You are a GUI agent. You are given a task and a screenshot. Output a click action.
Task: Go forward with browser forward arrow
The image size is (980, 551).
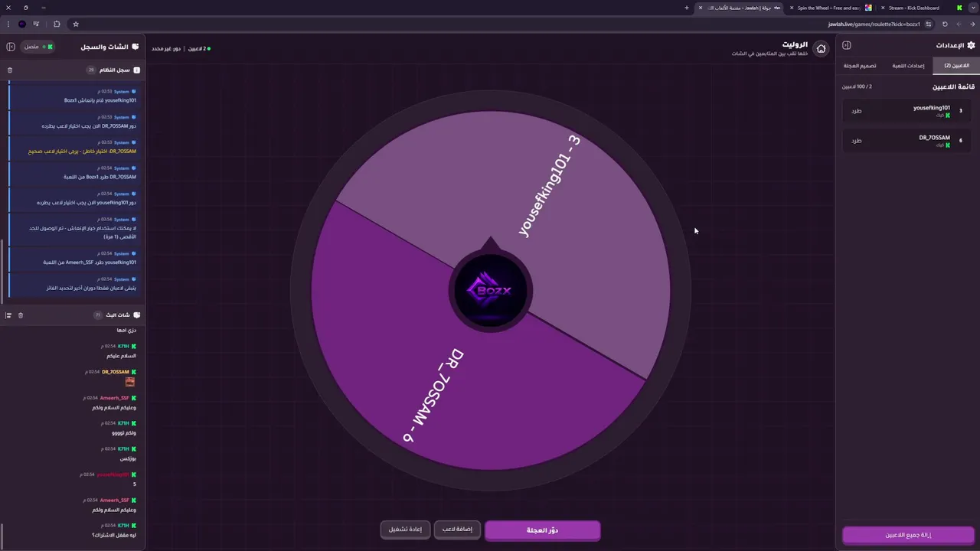point(959,24)
